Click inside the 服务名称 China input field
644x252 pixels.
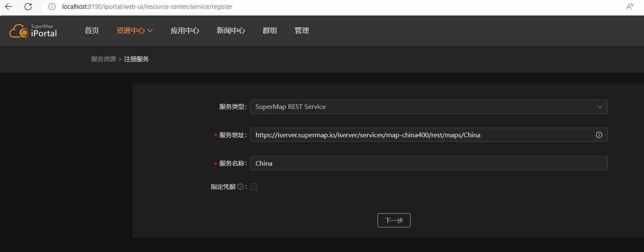tap(429, 163)
